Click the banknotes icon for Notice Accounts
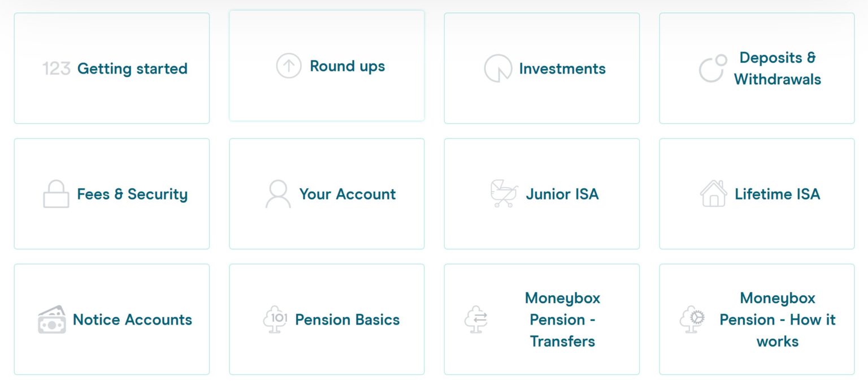 click(x=51, y=319)
